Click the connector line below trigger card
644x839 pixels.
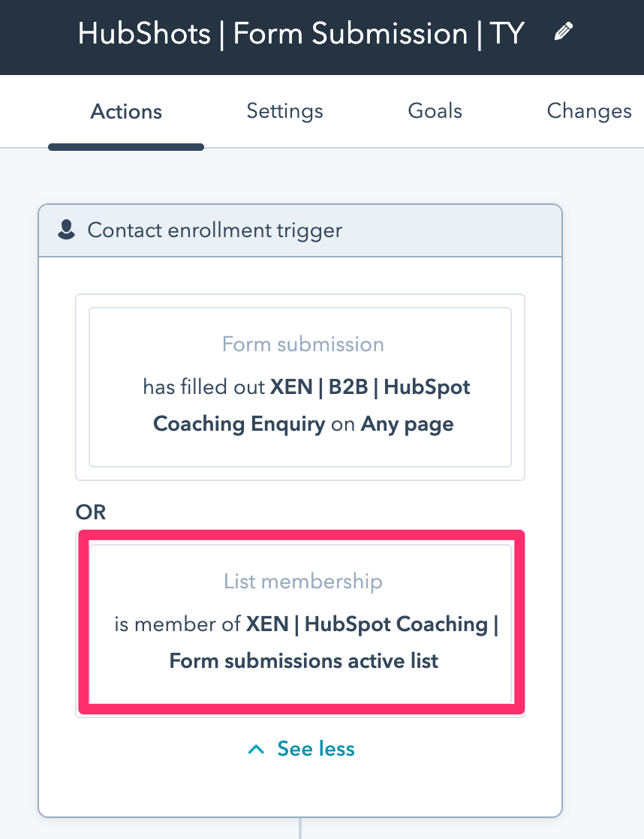[x=300, y=828]
